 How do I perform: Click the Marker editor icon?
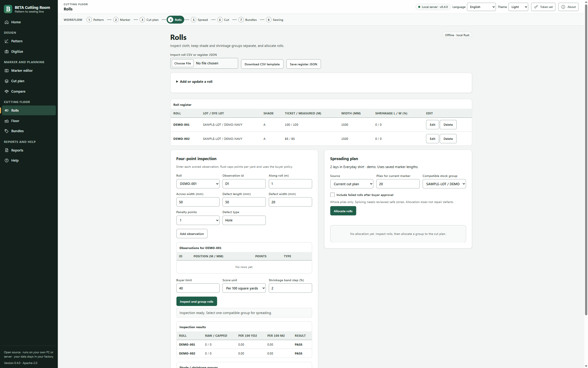6,71
